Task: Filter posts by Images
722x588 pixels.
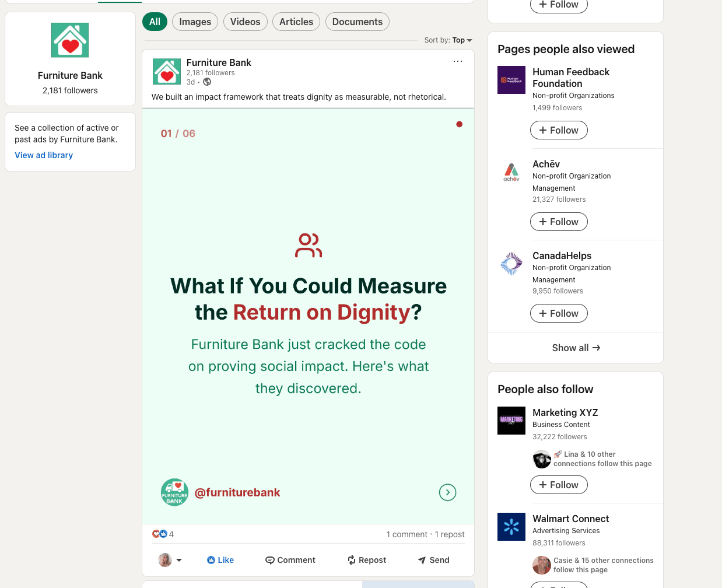Action: (x=195, y=22)
